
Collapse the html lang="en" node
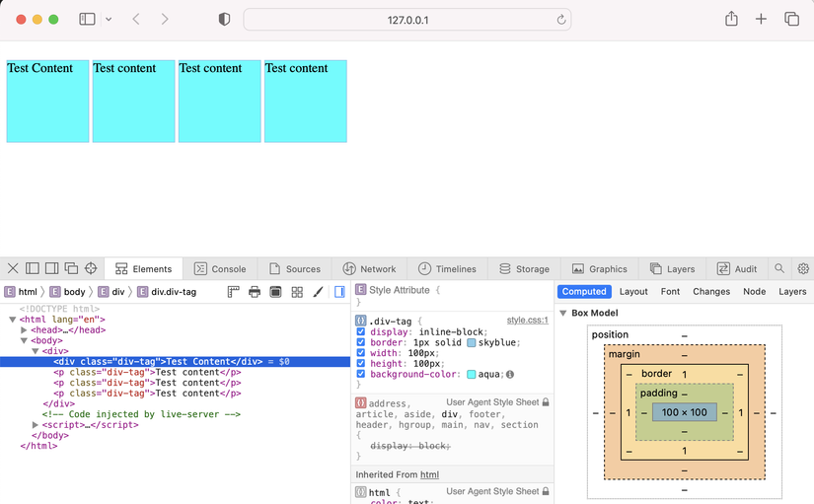[13, 320]
